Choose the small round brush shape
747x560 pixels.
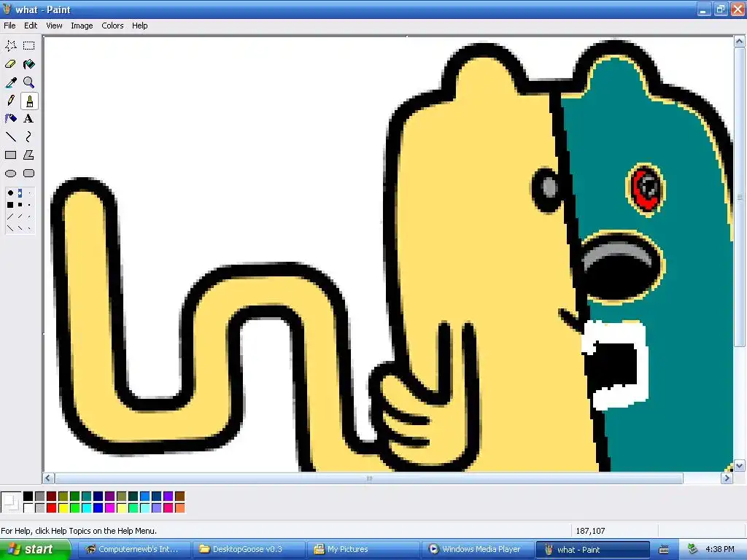29,192
